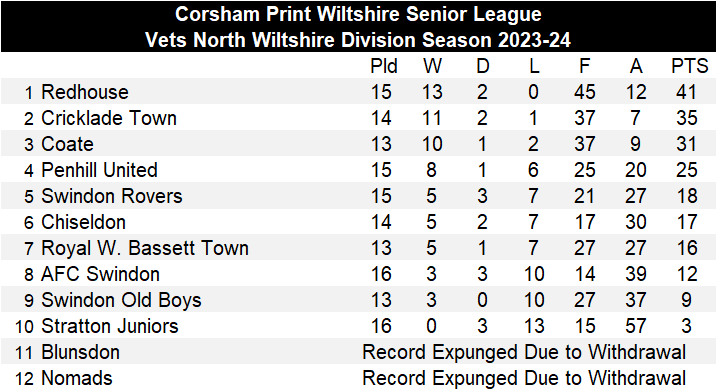716x391 pixels.
Task: Click Blunsdon's Record Expunged Due to Withdrawal text
Action: (524, 353)
